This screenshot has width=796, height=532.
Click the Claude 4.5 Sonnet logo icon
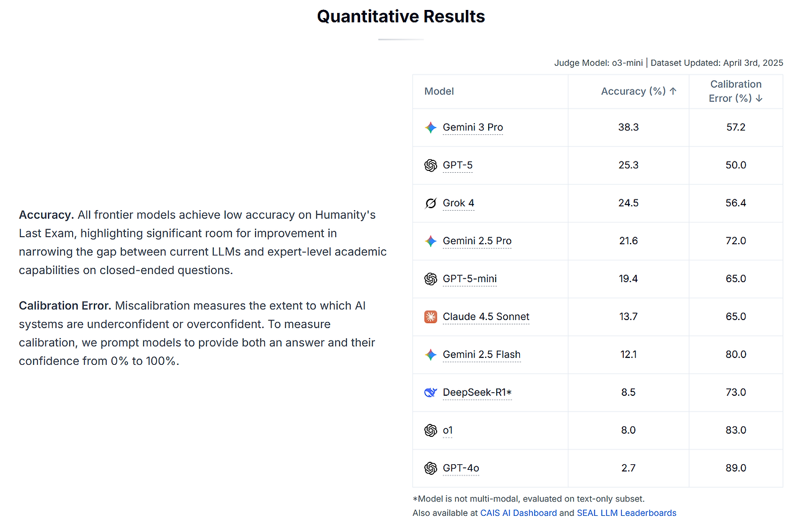(x=430, y=317)
